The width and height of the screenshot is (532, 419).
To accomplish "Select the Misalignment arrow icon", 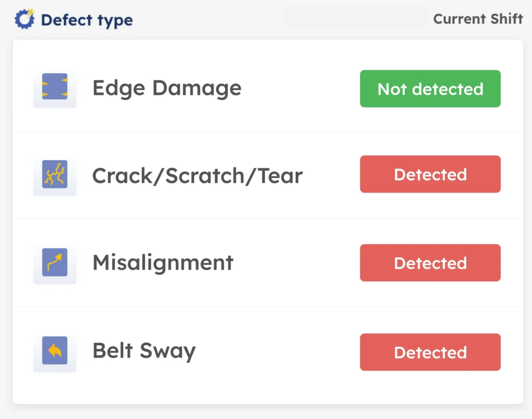I will [55, 263].
